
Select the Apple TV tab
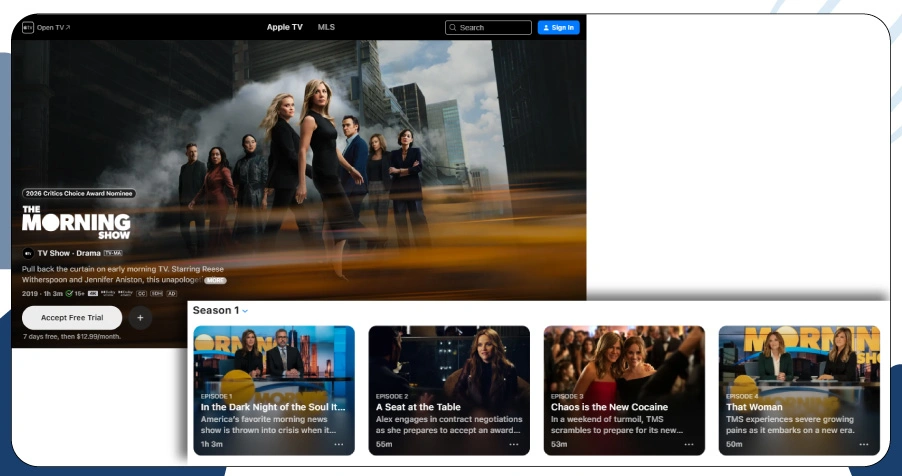(284, 27)
